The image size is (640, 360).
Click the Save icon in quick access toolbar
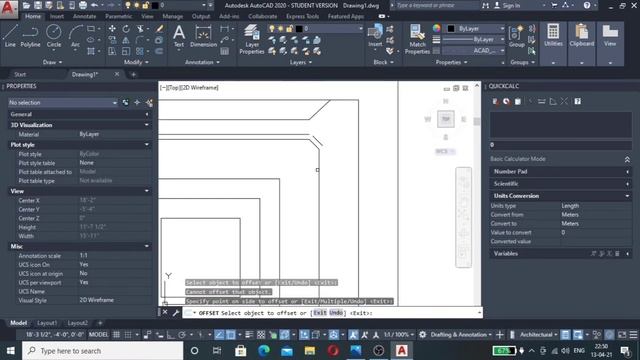click(x=38, y=5)
